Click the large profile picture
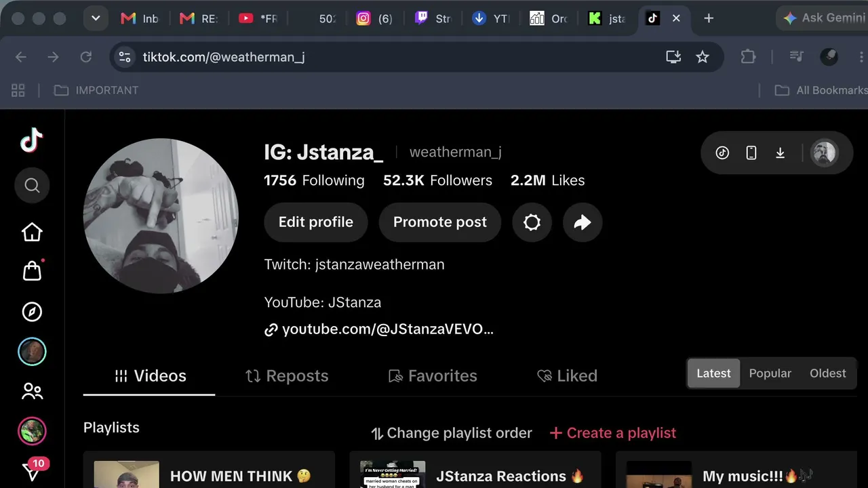The image size is (868, 488). pos(161,216)
